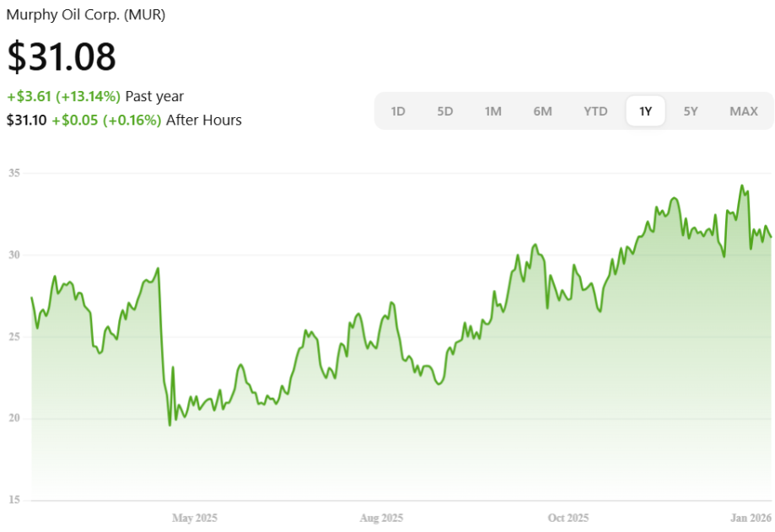
Task: Click the $31.08 current price
Action: point(62,56)
